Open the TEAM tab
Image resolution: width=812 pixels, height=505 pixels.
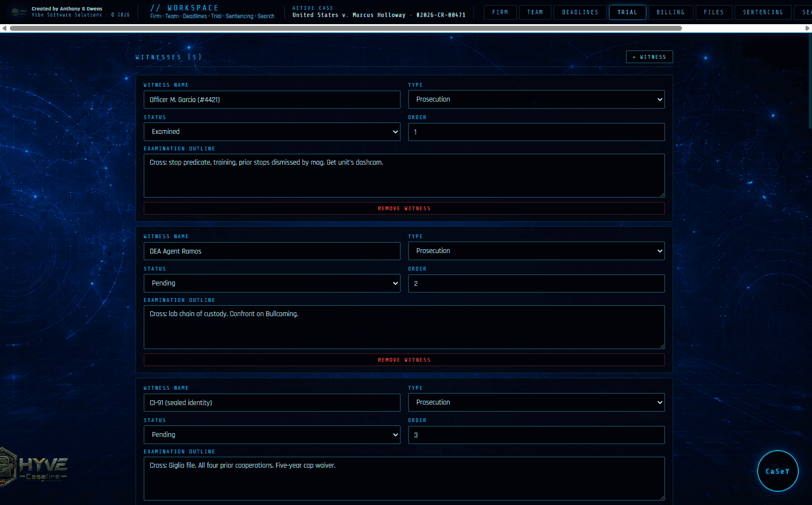pyautogui.click(x=535, y=12)
